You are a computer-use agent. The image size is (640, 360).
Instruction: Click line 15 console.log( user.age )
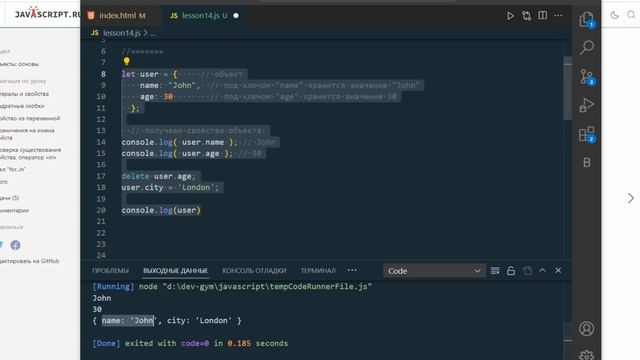click(177, 153)
